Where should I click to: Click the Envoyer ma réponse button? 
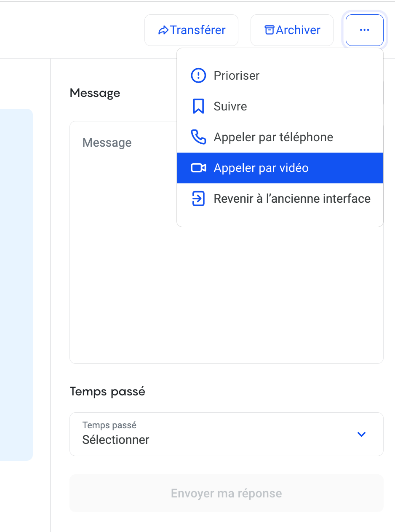(226, 493)
